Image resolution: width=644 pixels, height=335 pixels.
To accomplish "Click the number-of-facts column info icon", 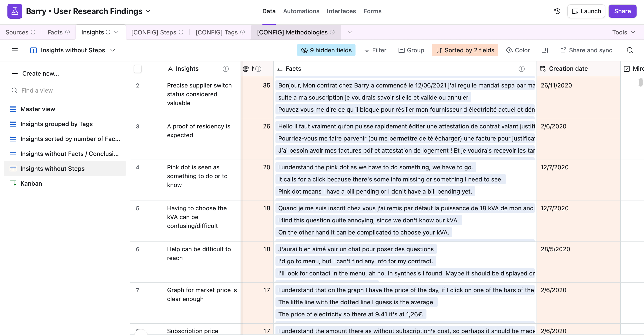I will (x=258, y=69).
